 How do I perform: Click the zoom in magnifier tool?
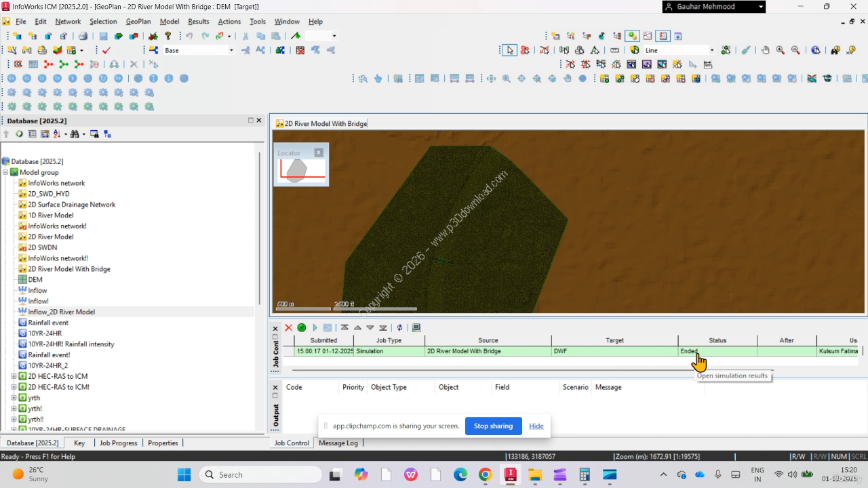[x=781, y=50]
